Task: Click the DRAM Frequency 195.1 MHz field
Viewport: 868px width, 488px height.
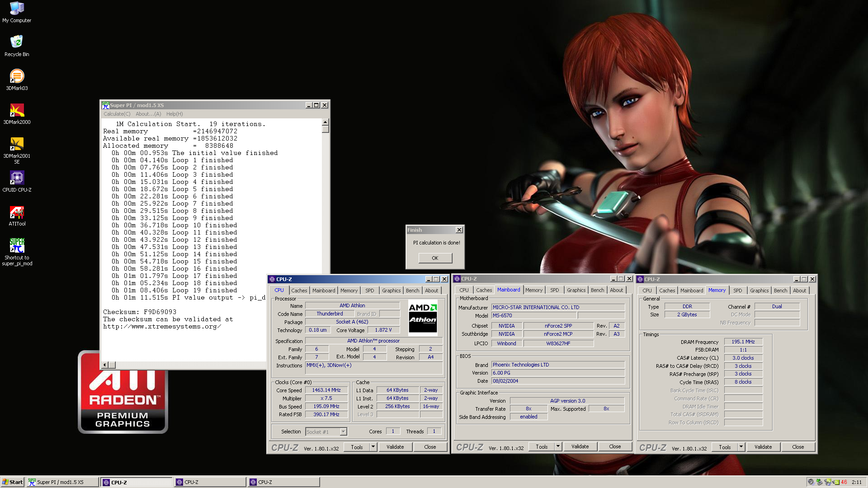Action: tap(743, 342)
